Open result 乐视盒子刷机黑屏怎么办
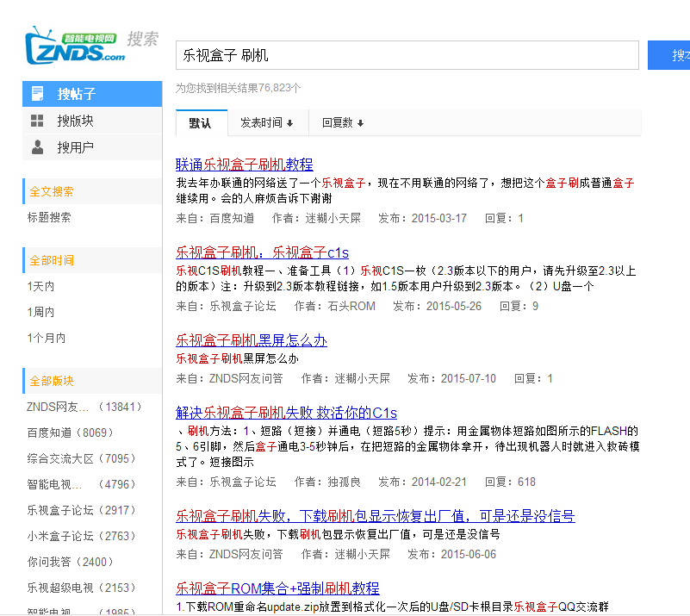Screen dimensions: 690x616 point(252,340)
